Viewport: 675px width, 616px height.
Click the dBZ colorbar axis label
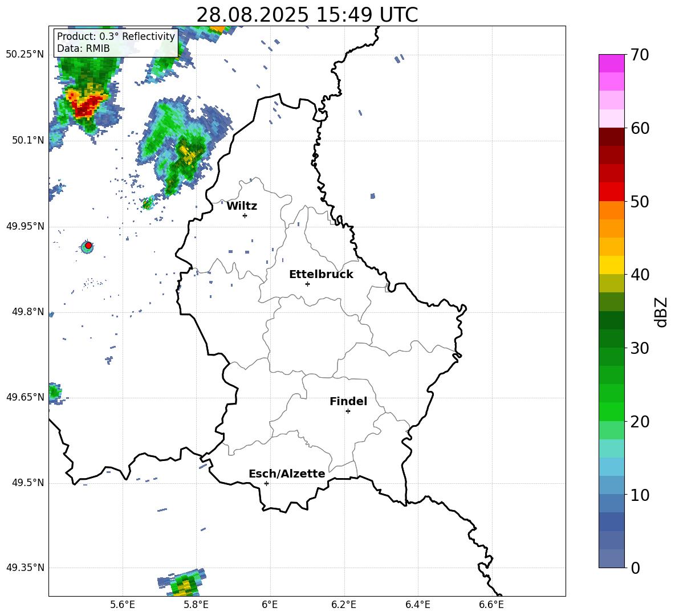(662, 312)
